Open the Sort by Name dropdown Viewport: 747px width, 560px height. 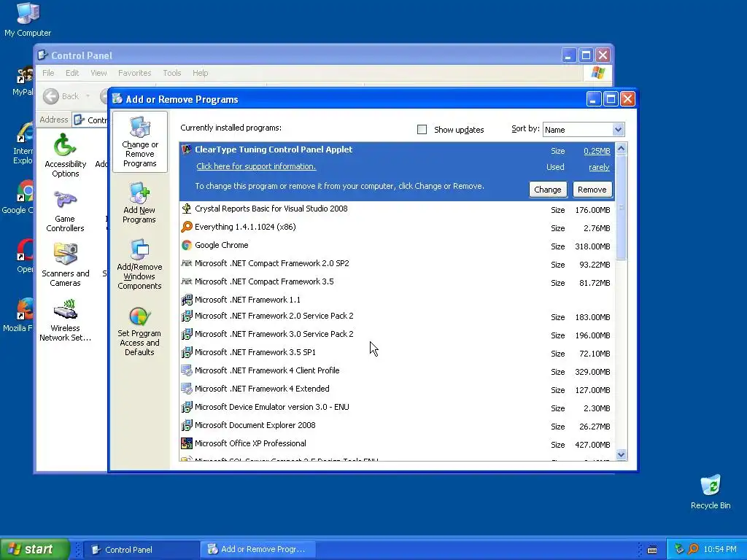[617, 130]
